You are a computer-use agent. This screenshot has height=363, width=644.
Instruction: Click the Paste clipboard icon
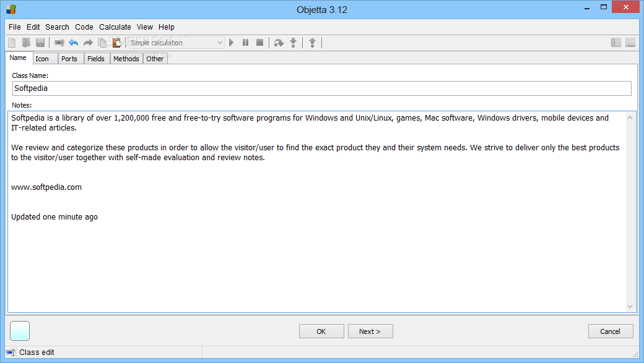pyautogui.click(x=116, y=43)
